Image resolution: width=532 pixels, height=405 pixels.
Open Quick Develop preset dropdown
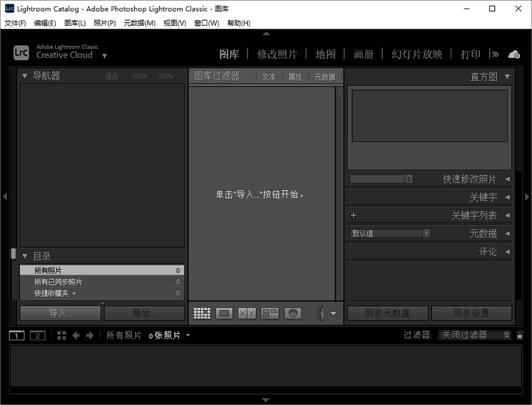click(x=382, y=179)
